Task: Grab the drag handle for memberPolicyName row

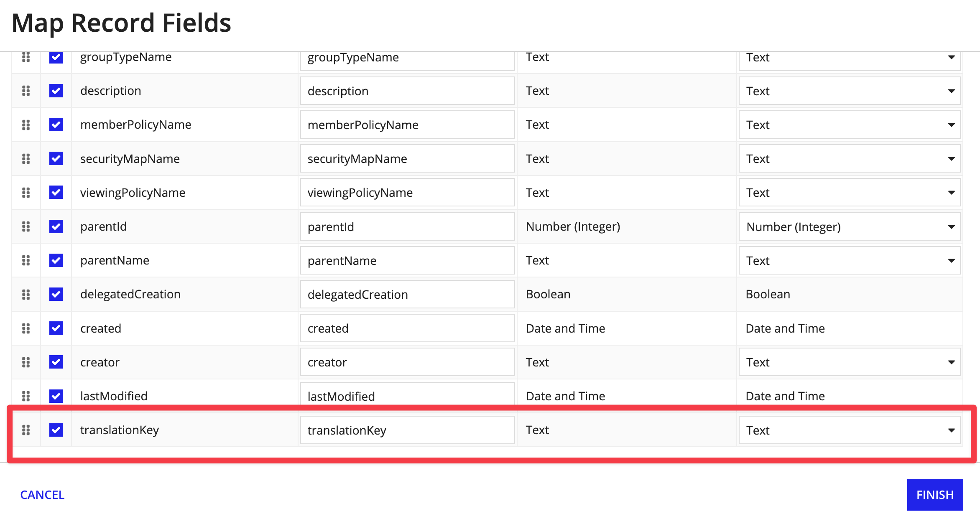Action: click(x=26, y=125)
